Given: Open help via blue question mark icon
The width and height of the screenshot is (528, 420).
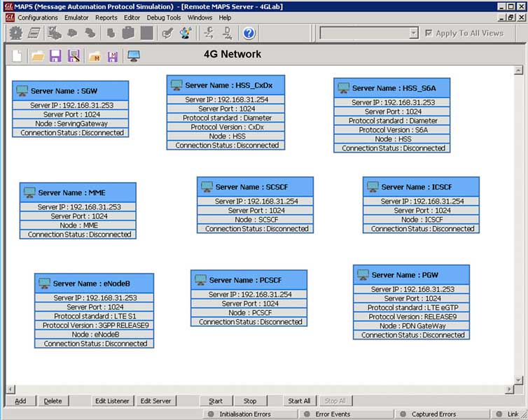Looking at the screenshot, I should click(x=249, y=33).
